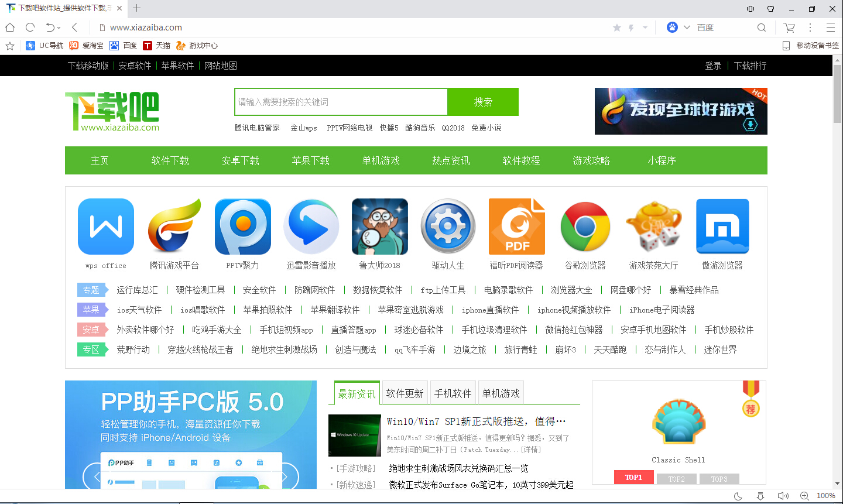Open the 福昕PDF阅读器 icon
This screenshot has width=843, height=504.
pyautogui.click(x=517, y=227)
